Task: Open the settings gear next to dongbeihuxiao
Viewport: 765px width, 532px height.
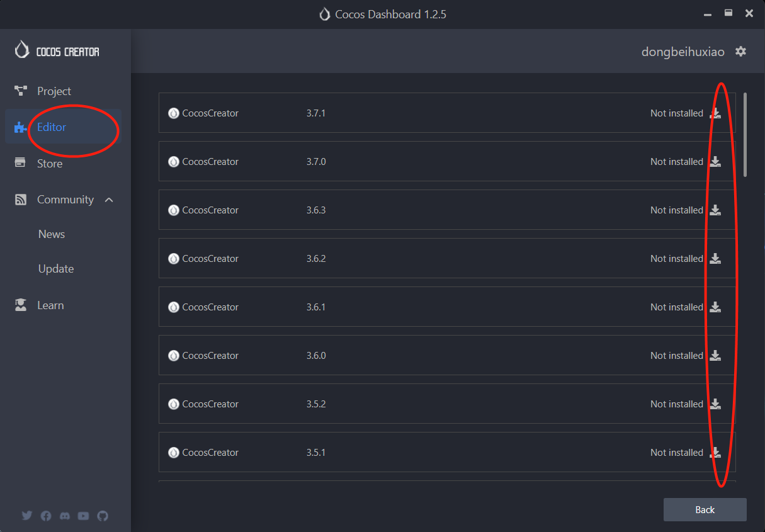Action: pyautogui.click(x=740, y=52)
